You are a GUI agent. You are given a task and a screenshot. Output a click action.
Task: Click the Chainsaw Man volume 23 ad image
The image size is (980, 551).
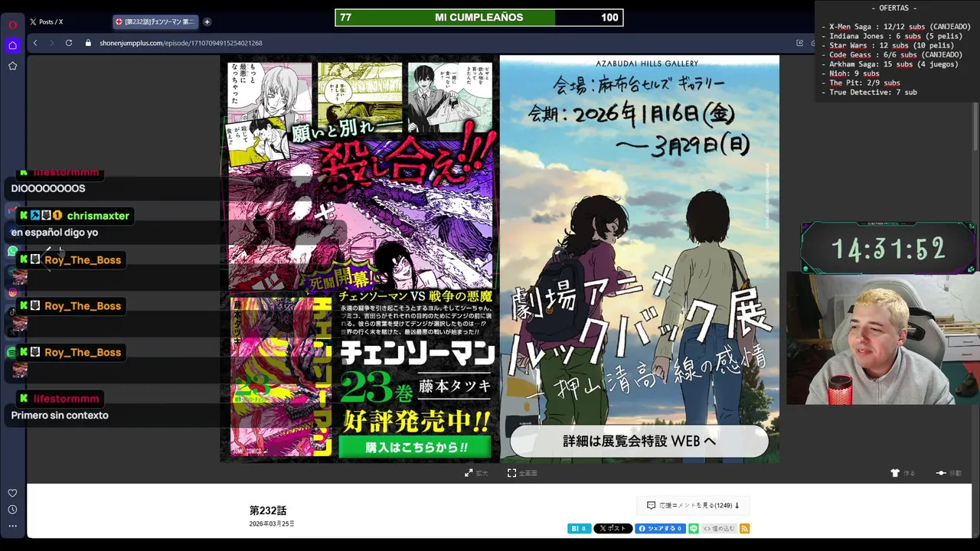[x=360, y=259]
